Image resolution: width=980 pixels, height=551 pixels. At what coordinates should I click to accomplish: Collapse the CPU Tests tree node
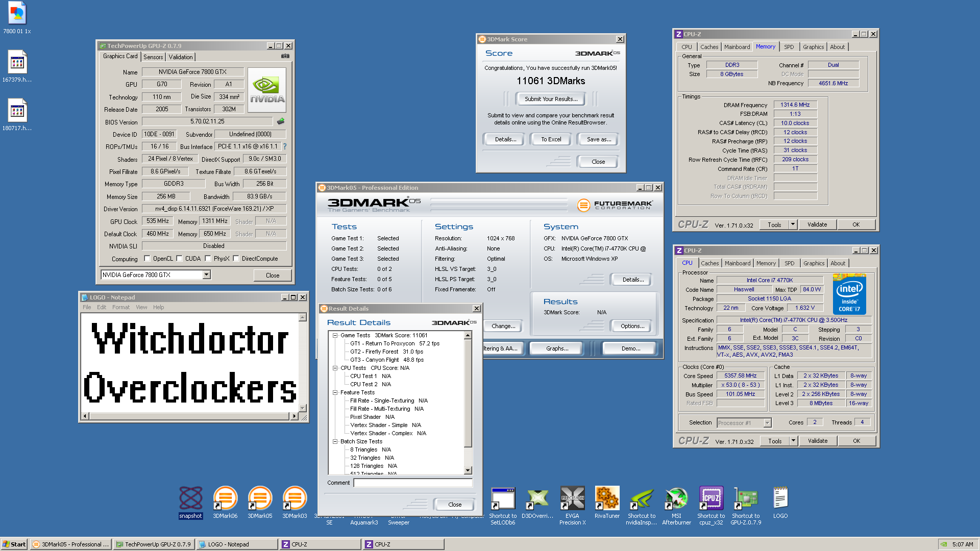(x=335, y=368)
